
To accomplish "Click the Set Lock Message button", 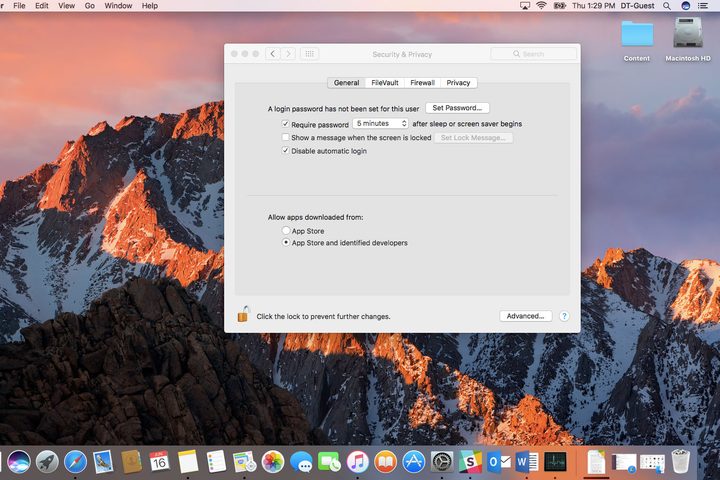I will [473, 138].
